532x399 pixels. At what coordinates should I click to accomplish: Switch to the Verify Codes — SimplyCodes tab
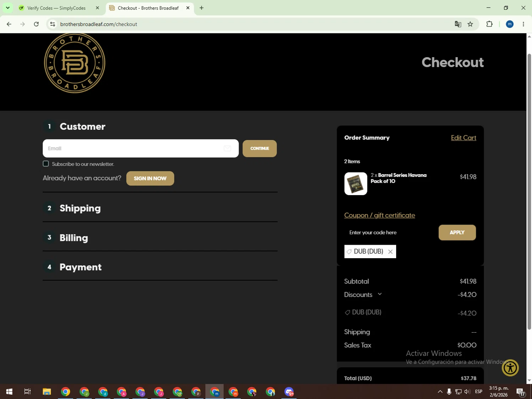coord(57,8)
